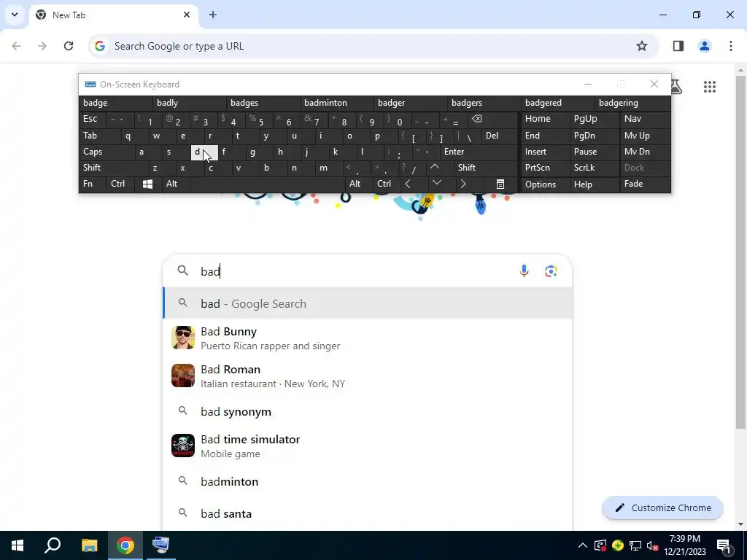
Task: Click the Enter key on On-Screen Keyboard
Action: 479,152
